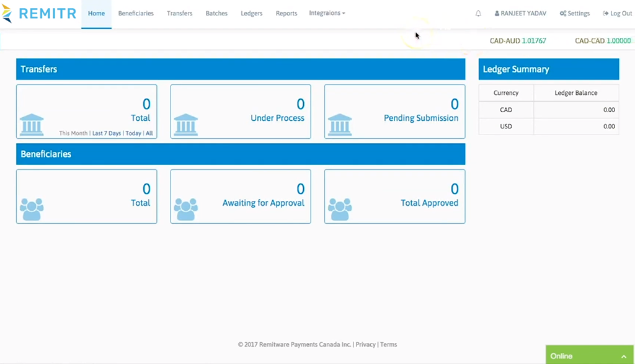Click the bank icon in Total transfers card
The width and height of the screenshot is (635, 364).
pyautogui.click(x=32, y=124)
